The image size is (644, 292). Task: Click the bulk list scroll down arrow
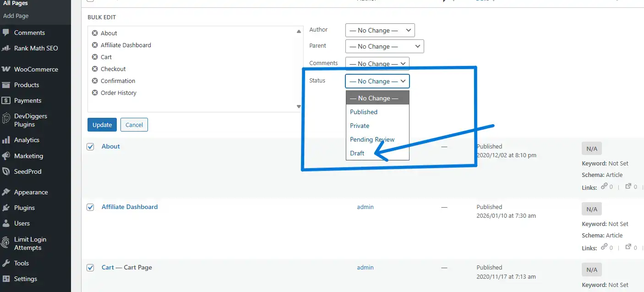[299, 106]
